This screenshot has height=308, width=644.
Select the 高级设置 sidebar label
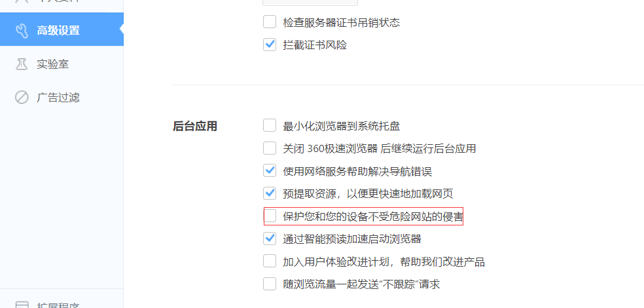pos(58,30)
